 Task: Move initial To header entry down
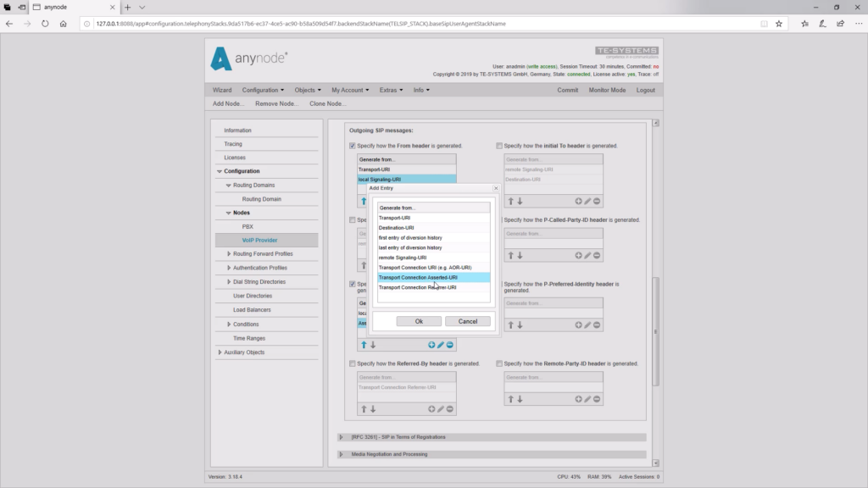coord(520,202)
